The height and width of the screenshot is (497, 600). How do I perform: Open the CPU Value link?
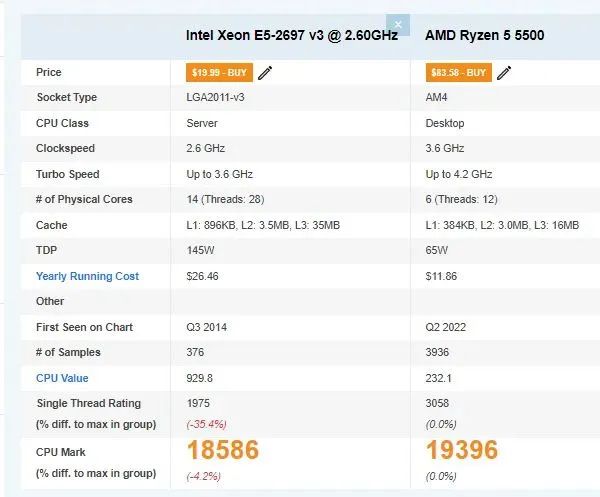coord(62,378)
